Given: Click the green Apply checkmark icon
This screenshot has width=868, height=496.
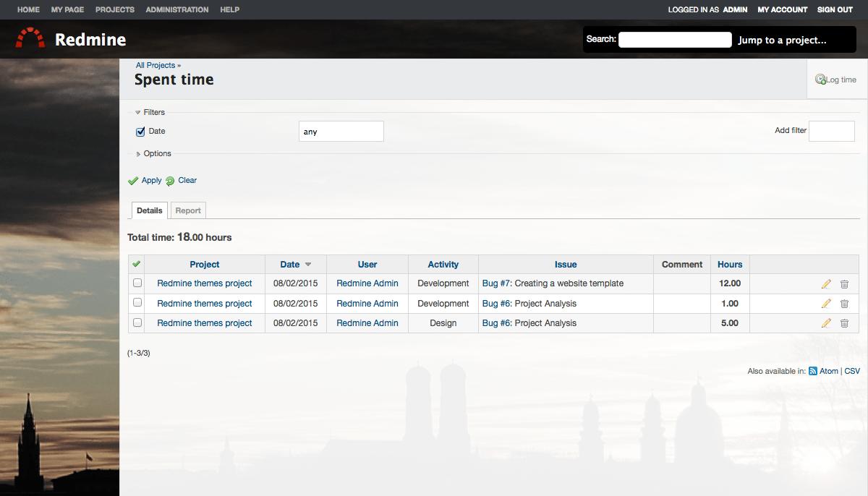Looking at the screenshot, I should [x=133, y=181].
